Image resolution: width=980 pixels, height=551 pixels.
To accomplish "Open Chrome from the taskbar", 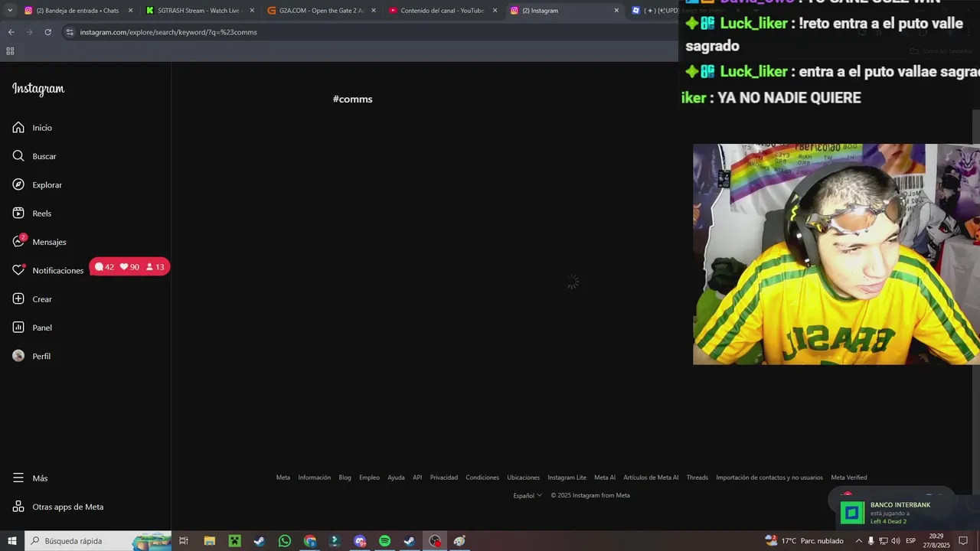I will pyautogui.click(x=309, y=541).
